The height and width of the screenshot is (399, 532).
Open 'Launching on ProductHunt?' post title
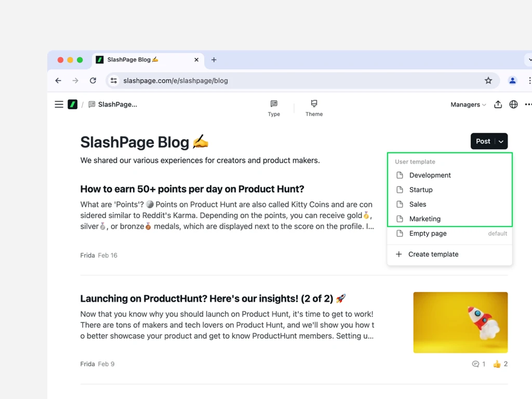point(213,299)
